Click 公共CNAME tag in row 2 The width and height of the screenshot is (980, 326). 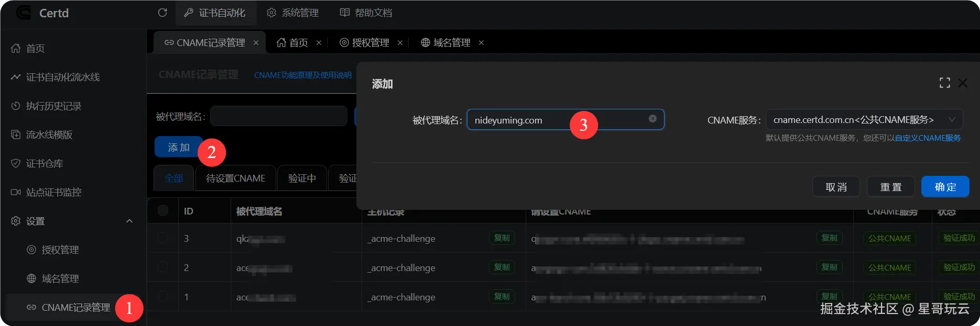(x=890, y=267)
